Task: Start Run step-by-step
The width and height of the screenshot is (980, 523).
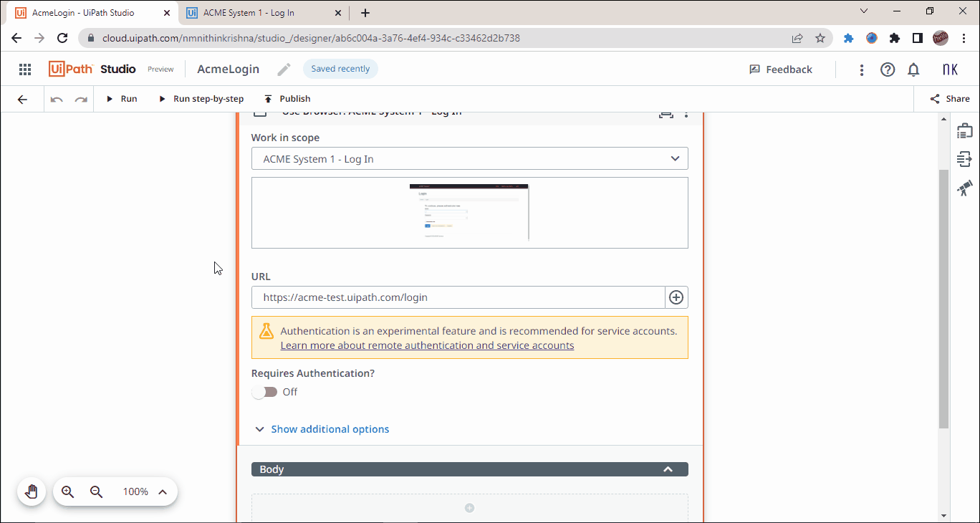Action: coord(201,99)
